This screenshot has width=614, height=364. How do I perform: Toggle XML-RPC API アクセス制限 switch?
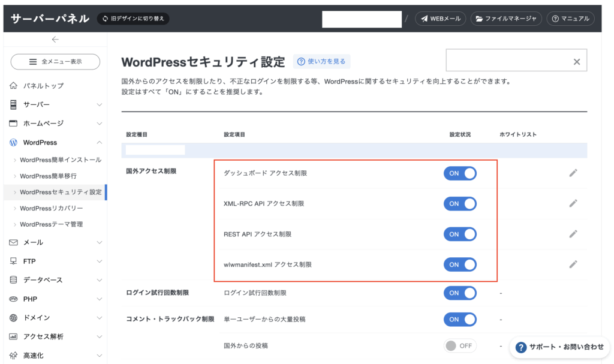[x=460, y=204]
